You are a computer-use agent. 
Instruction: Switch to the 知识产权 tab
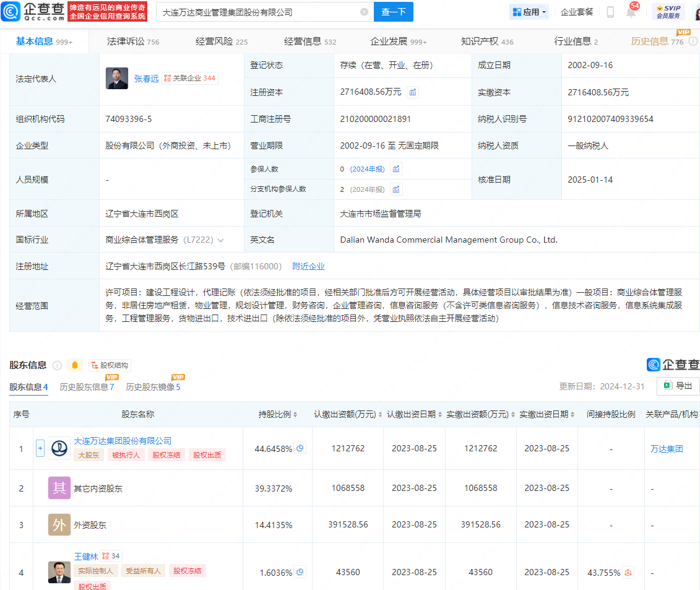tap(487, 41)
